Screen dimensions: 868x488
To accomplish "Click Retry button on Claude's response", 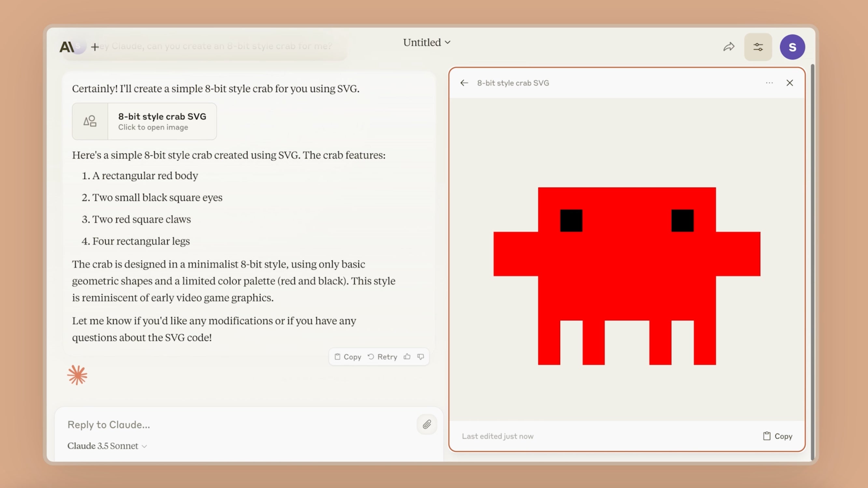I will (x=382, y=356).
